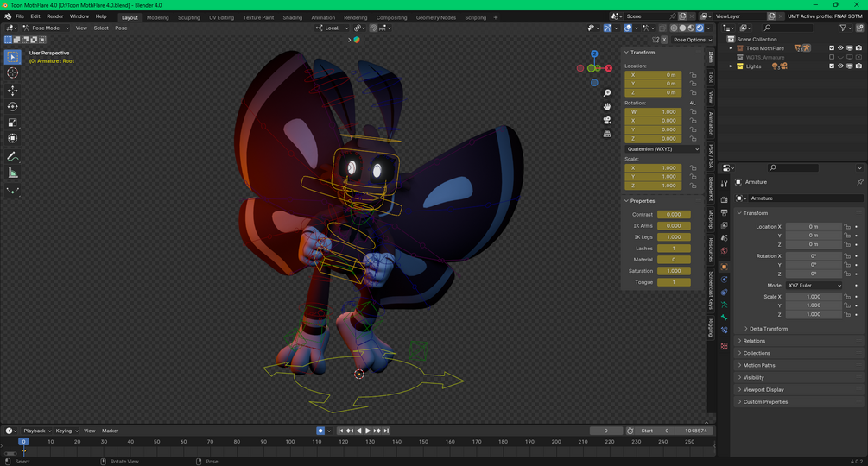This screenshot has width=868, height=466.
Task: Pick the Move tool in toolbar
Action: (x=13, y=91)
